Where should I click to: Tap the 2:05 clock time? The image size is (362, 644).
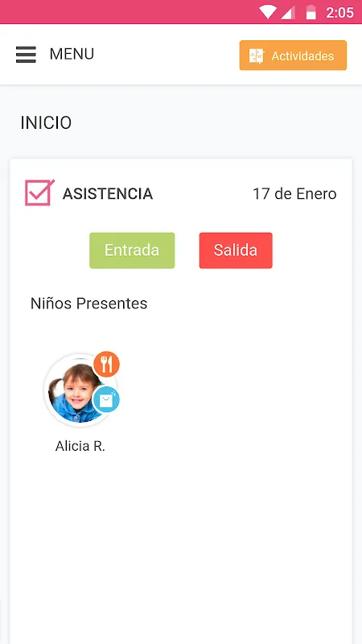pyautogui.click(x=339, y=13)
